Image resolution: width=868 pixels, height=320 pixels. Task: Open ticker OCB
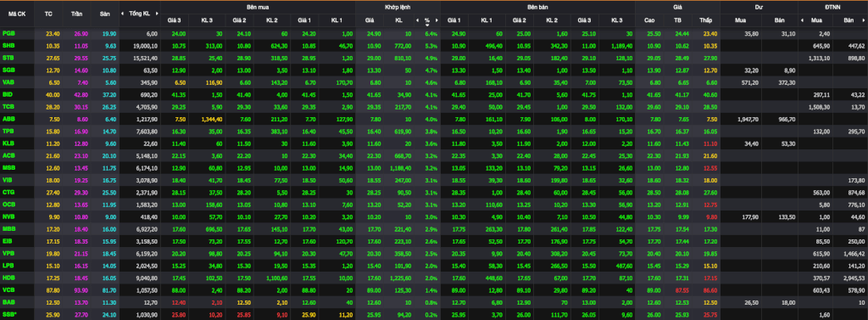point(8,204)
